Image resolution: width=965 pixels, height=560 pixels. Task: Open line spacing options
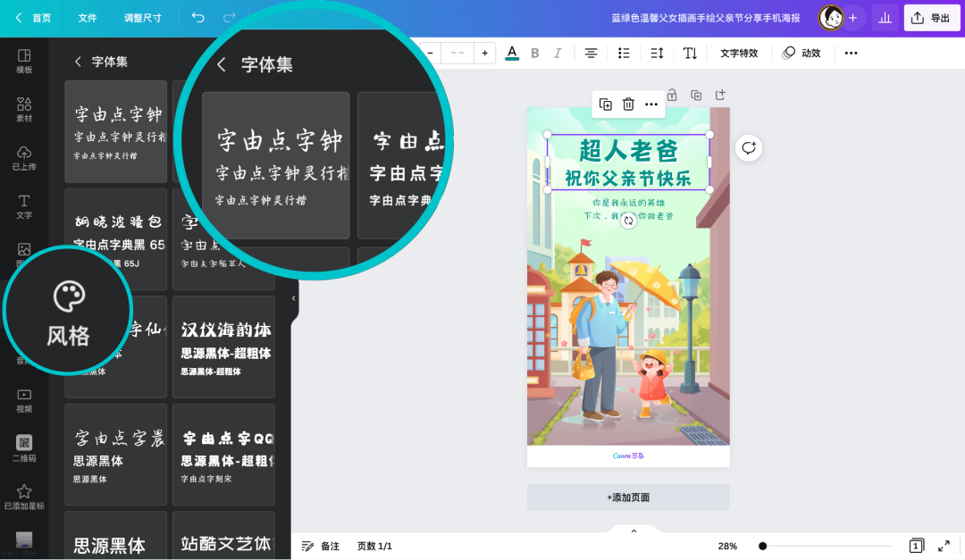click(x=657, y=53)
